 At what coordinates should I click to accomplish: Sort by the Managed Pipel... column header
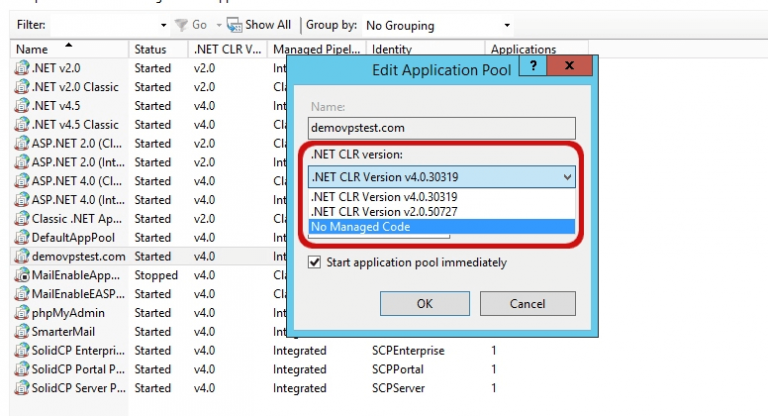[317, 49]
